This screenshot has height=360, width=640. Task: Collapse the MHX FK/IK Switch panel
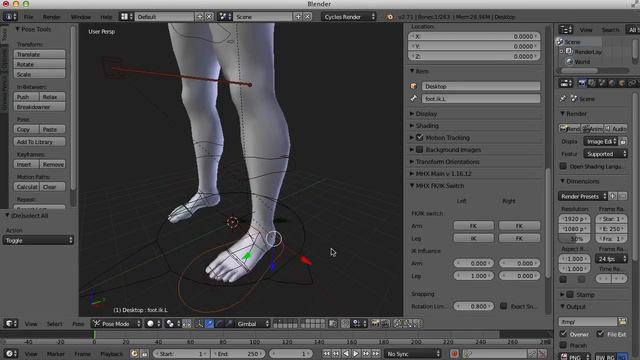click(x=440, y=186)
